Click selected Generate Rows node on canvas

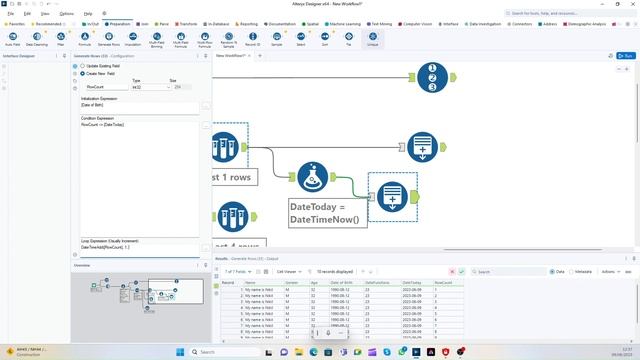pos(392,197)
